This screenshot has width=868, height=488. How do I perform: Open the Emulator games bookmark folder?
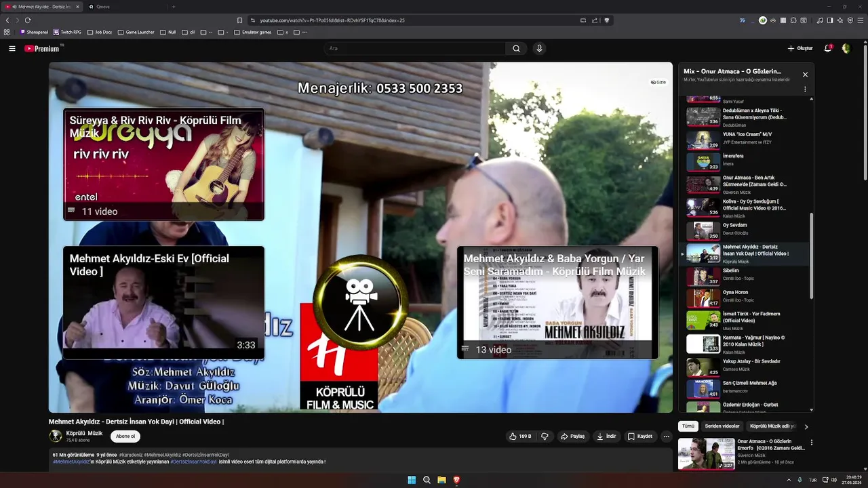point(253,32)
